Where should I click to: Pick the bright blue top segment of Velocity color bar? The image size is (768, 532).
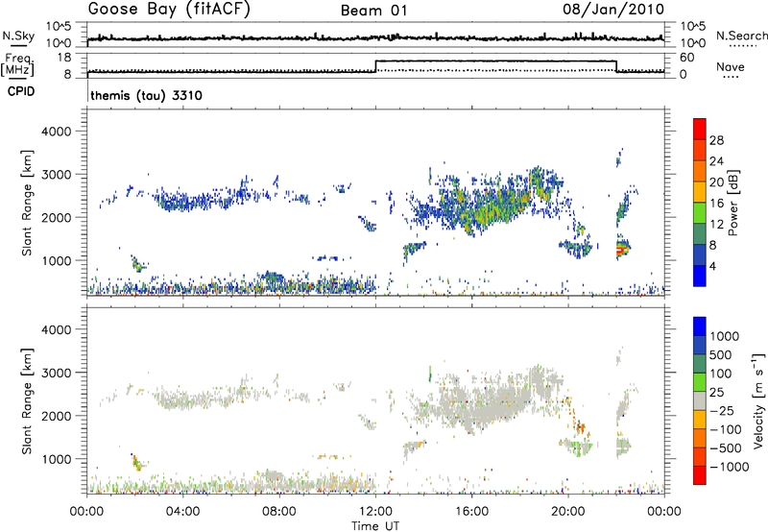[700, 326]
